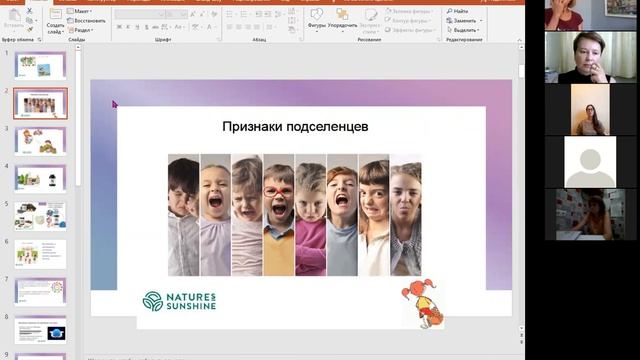Open the Paragraph (Абзац) group dialog launcher
640x360 pixels.
pyautogui.click(x=301, y=39)
